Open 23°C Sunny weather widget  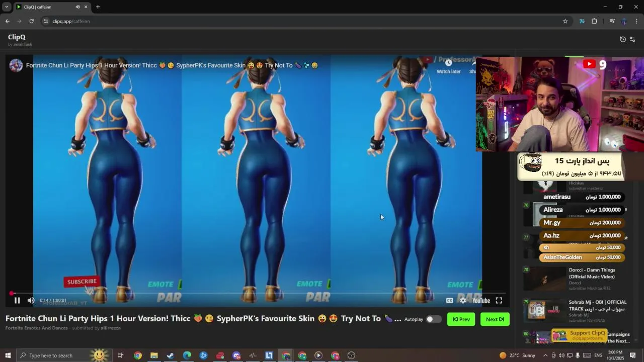coord(517,355)
